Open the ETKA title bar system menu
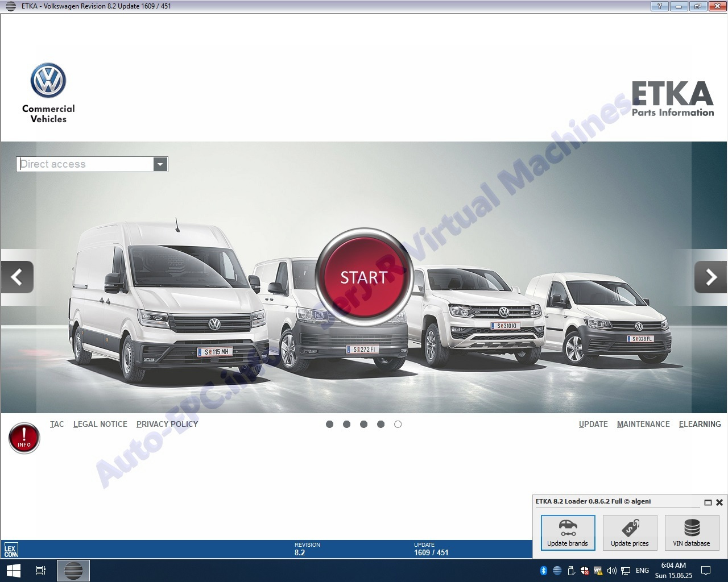728x582 pixels. coord(10,6)
